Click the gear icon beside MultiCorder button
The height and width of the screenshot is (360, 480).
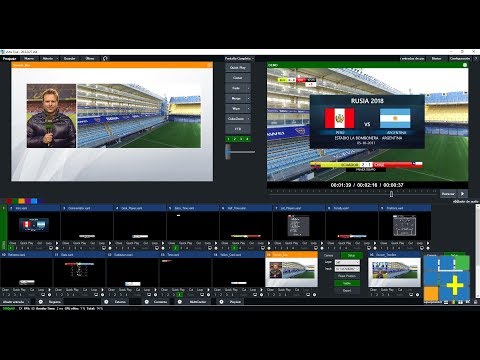pos(180,302)
